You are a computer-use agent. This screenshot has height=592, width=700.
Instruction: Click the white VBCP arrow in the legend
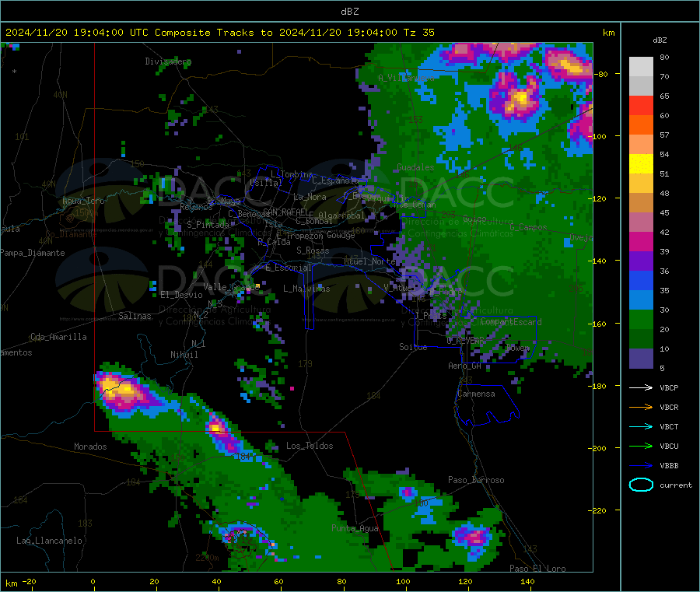[641, 387]
